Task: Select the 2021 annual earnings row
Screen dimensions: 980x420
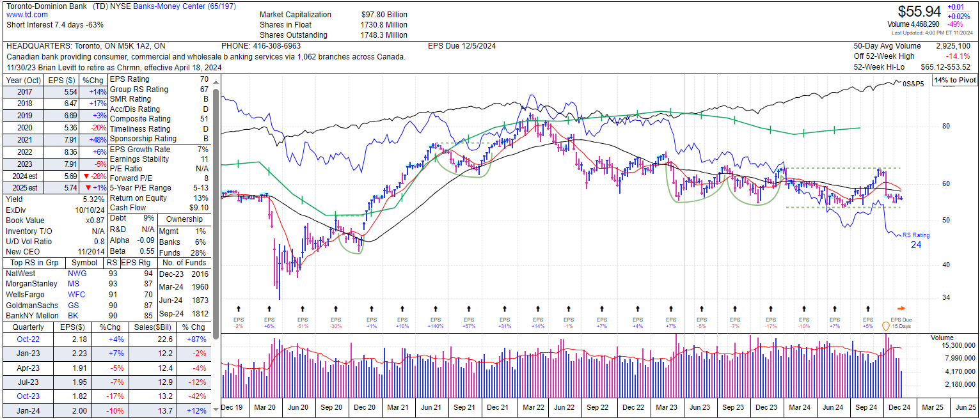Action: click(x=54, y=140)
